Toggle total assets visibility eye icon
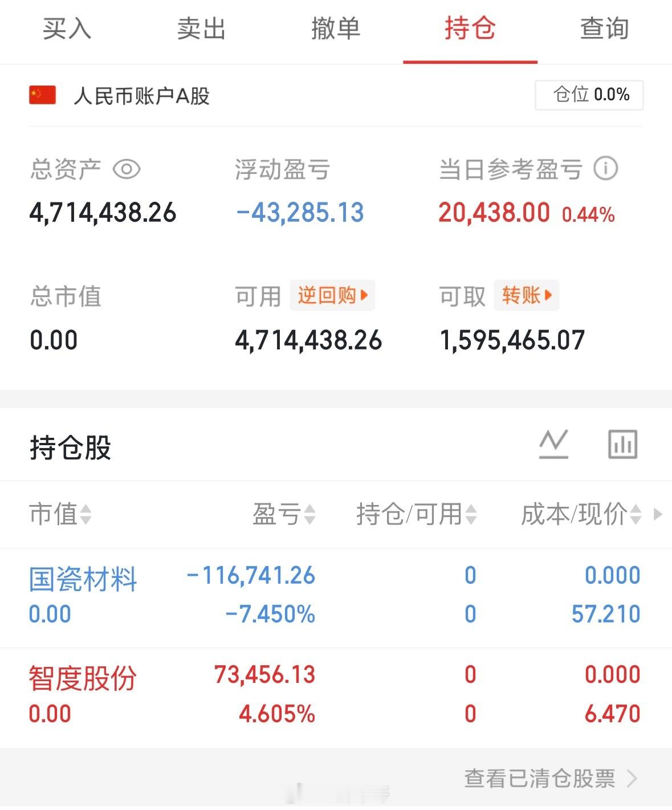This screenshot has width=672, height=810. [127, 169]
